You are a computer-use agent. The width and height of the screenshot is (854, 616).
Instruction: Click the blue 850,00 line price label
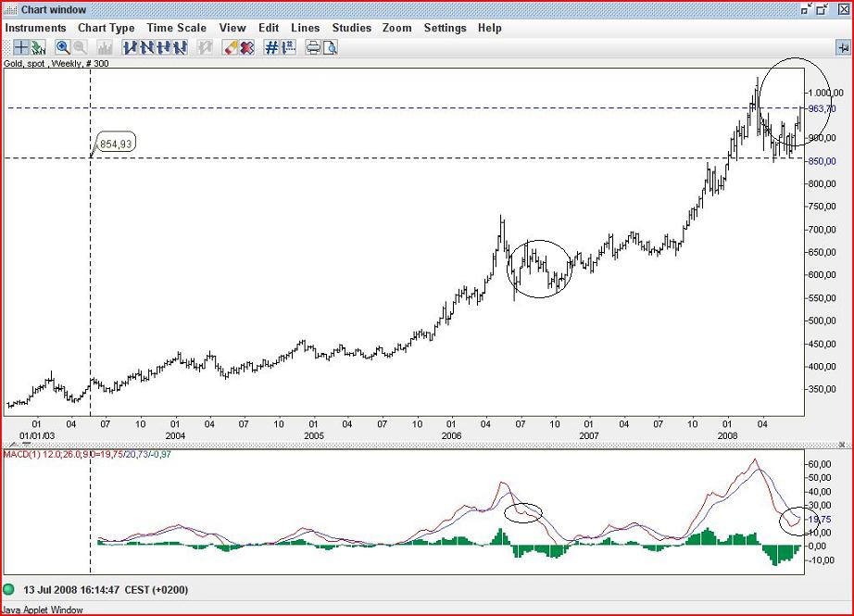click(822, 161)
